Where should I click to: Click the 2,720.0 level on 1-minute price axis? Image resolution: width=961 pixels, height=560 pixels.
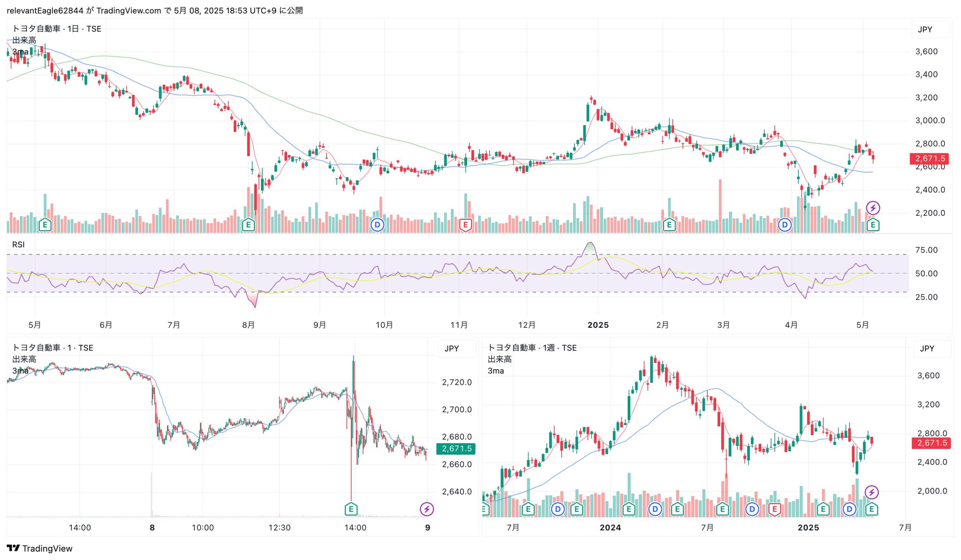point(457,383)
